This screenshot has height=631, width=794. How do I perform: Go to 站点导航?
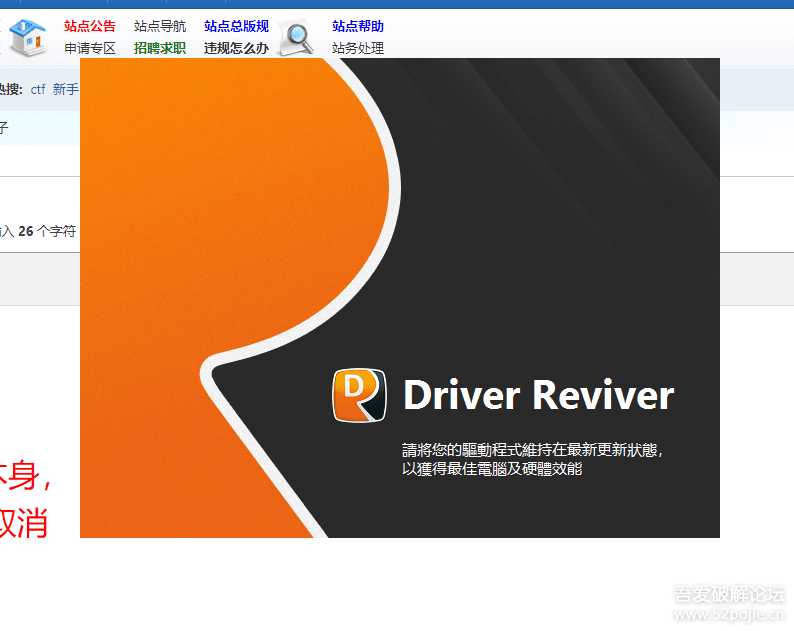point(160,26)
